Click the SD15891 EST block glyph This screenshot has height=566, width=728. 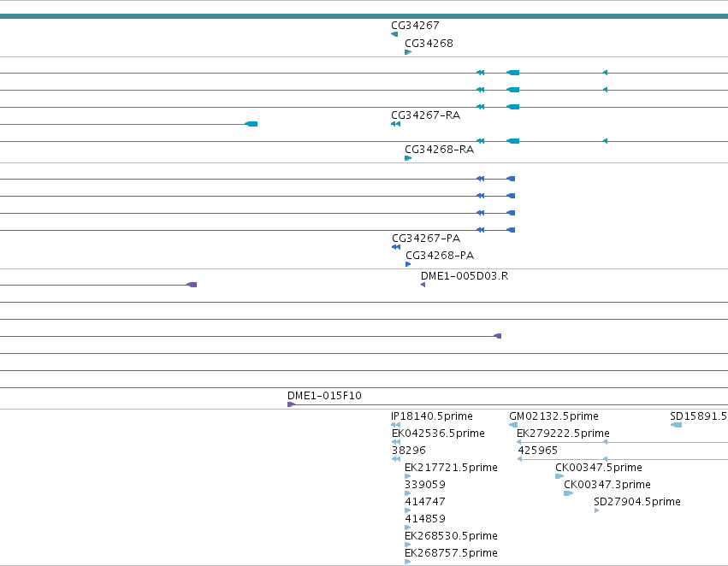[677, 425]
